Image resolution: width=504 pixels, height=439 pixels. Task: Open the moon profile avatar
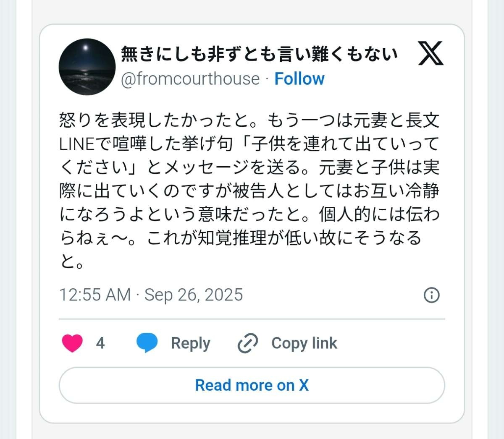click(x=87, y=67)
